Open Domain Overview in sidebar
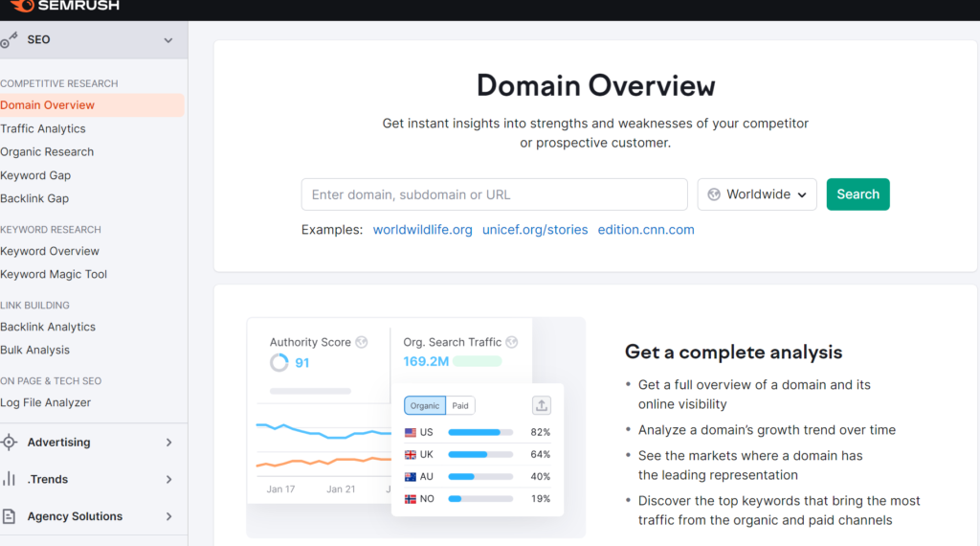This screenshot has width=980, height=546. pyautogui.click(x=91, y=105)
